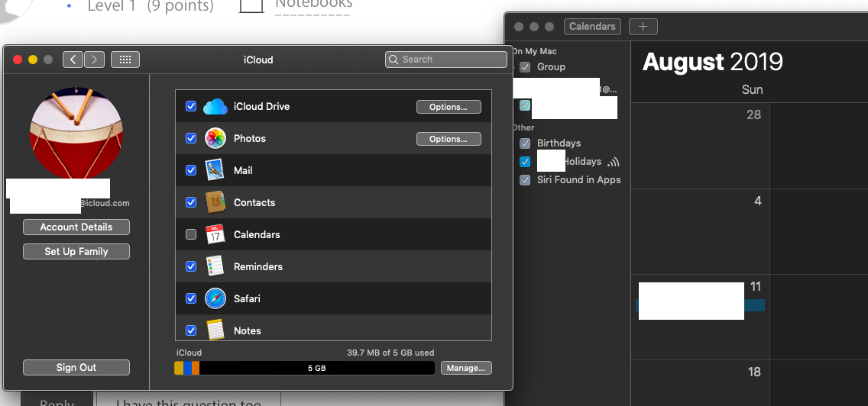Open iCloud Drive Options
This screenshot has height=406, width=868.
click(449, 107)
